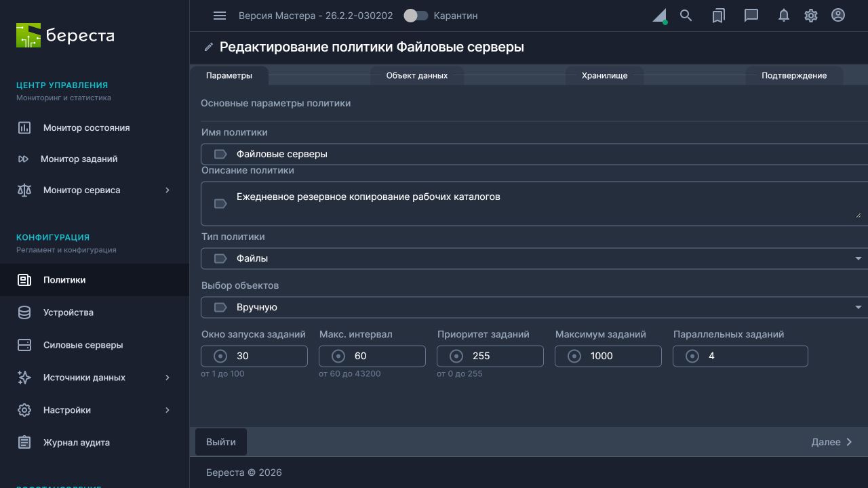Image resolution: width=868 pixels, height=488 pixels.
Task: Click Далее to proceed
Action: (x=833, y=442)
